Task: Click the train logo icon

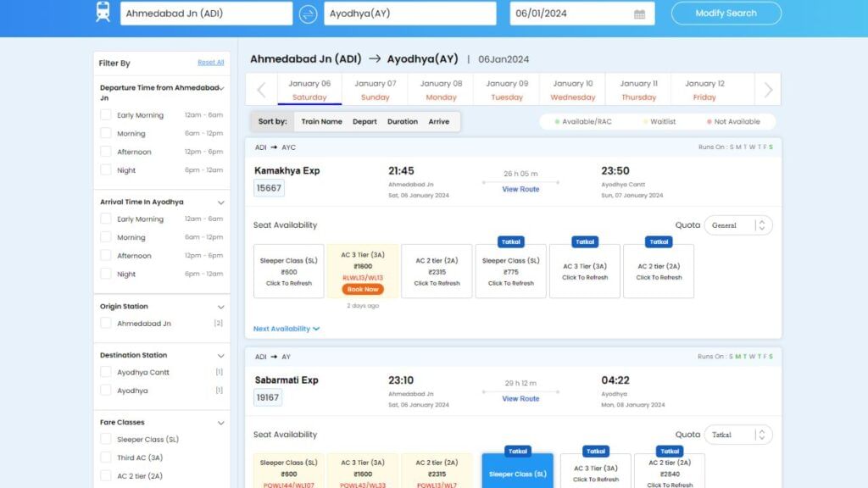Action: (103, 13)
